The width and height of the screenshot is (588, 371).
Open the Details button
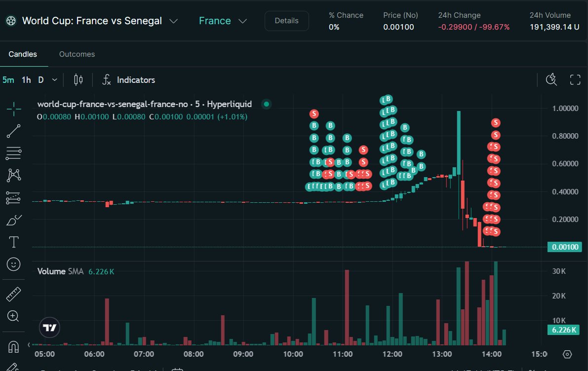coord(286,21)
